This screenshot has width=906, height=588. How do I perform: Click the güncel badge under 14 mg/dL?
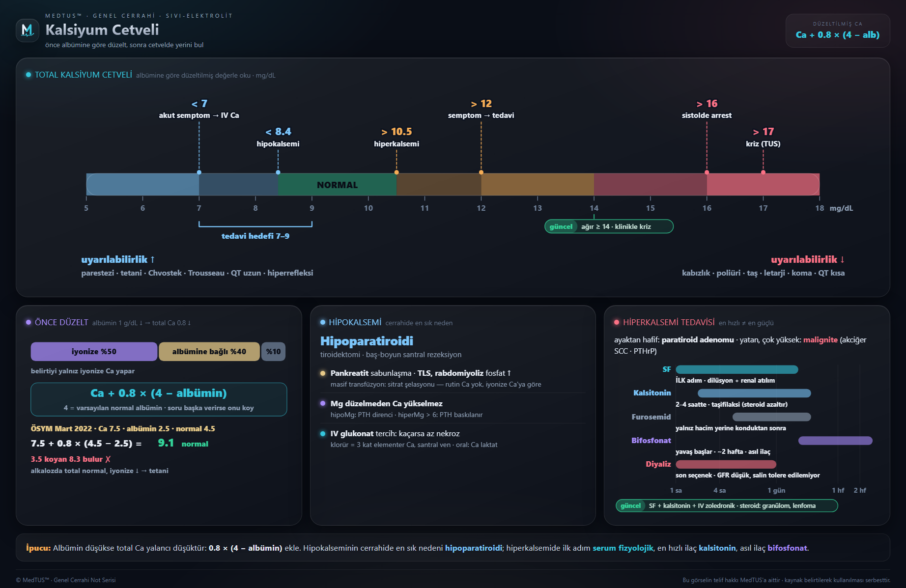tap(561, 226)
